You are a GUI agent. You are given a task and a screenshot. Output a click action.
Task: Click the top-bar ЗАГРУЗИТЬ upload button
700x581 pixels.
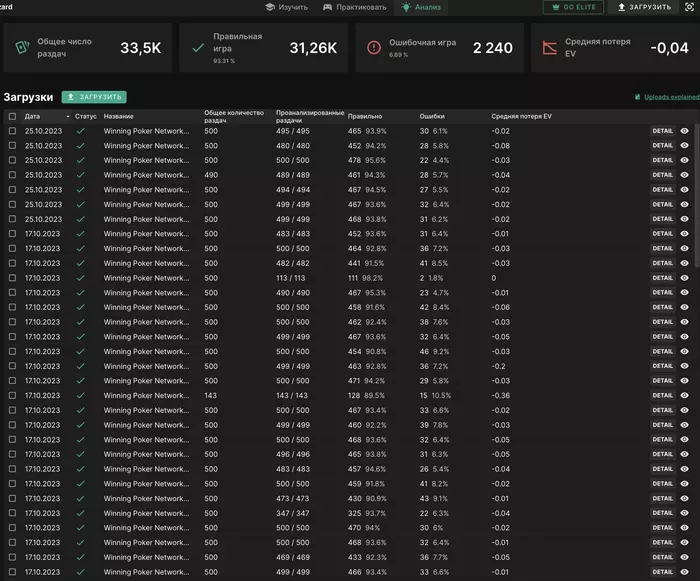[x=644, y=7]
